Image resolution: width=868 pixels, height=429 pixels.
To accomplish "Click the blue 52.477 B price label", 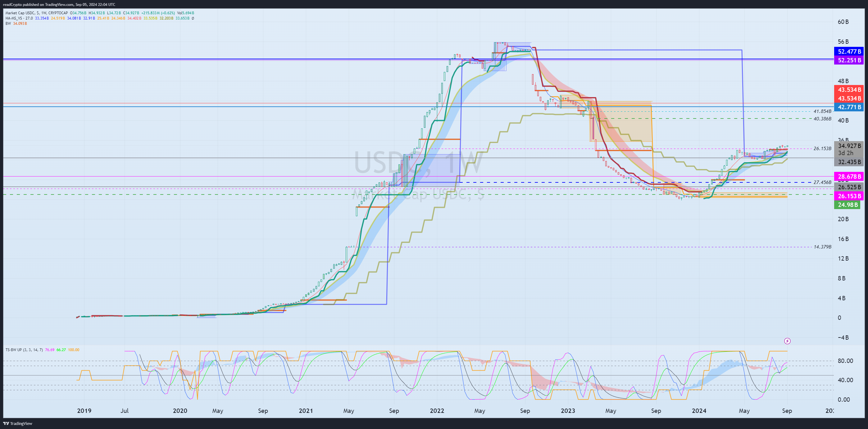I will pos(849,51).
